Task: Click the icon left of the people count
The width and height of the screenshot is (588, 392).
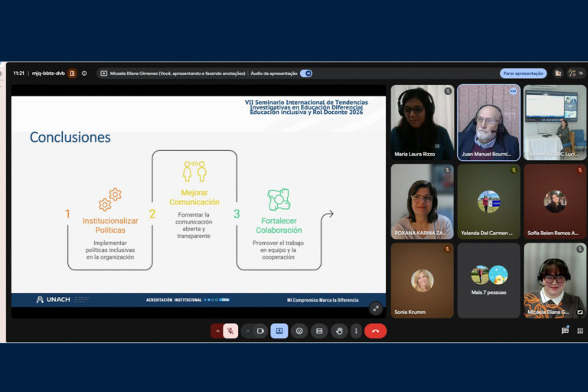Action: coord(558,73)
